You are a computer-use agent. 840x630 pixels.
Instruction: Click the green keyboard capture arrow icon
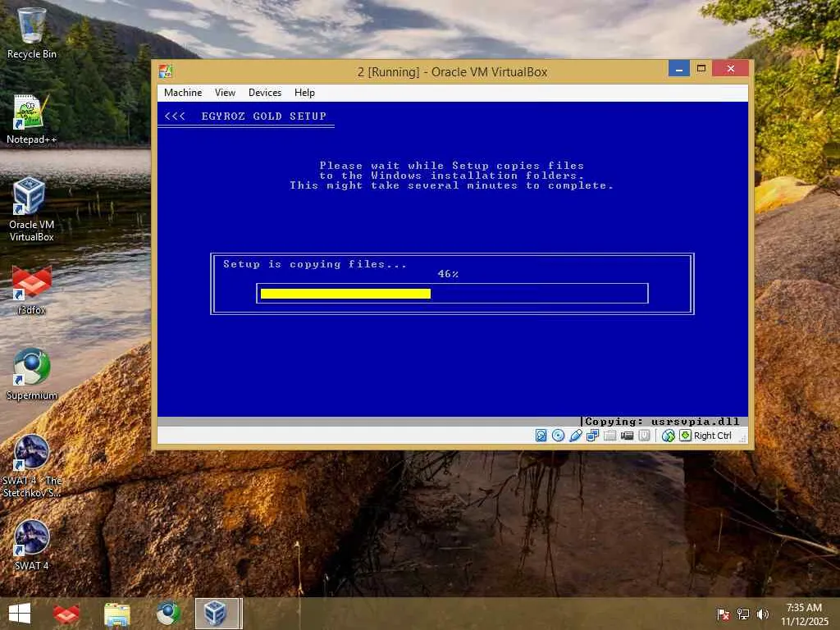coord(685,435)
